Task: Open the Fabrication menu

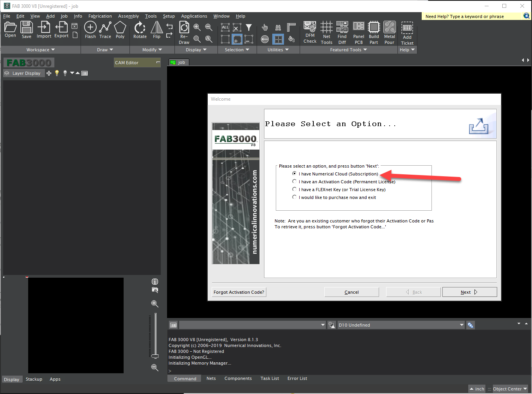Action: click(100, 16)
